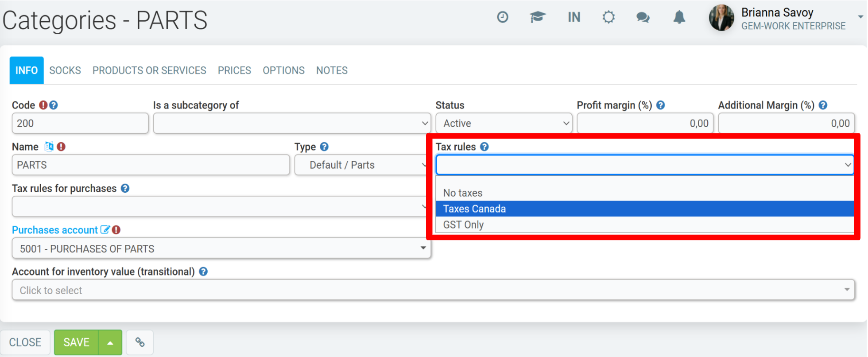Show help for Additional Margin

[x=823, y=105]
